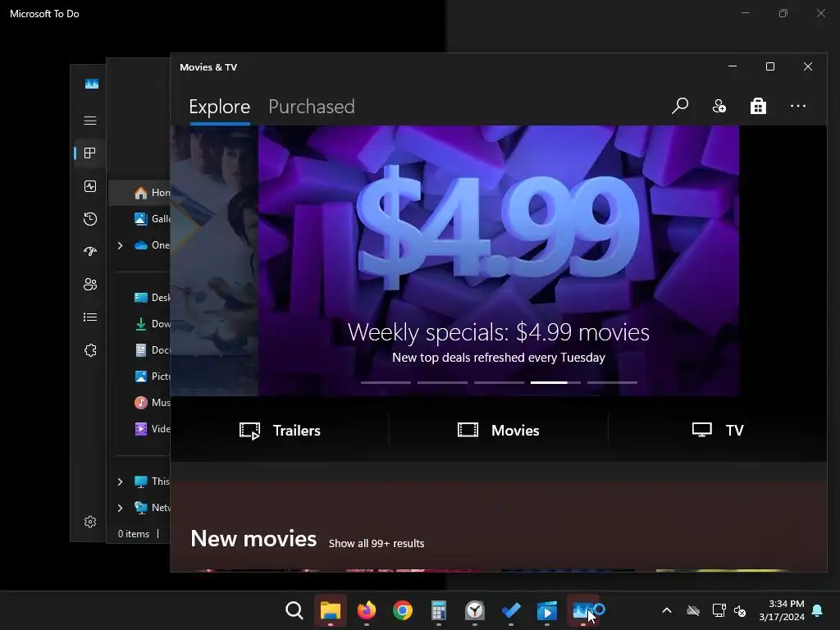Browse the TV category

click(717, 430)
